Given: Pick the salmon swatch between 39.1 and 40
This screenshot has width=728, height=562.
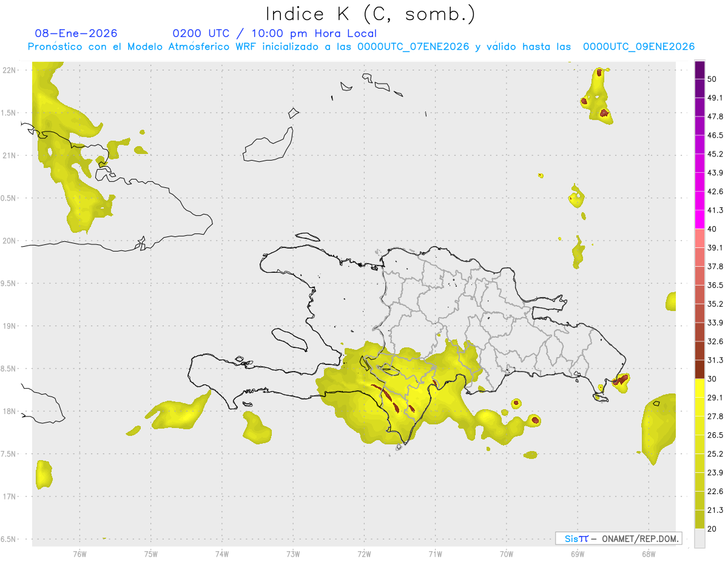Looking at the screenshot, I should pyautogui.click(x=699, y=238).
